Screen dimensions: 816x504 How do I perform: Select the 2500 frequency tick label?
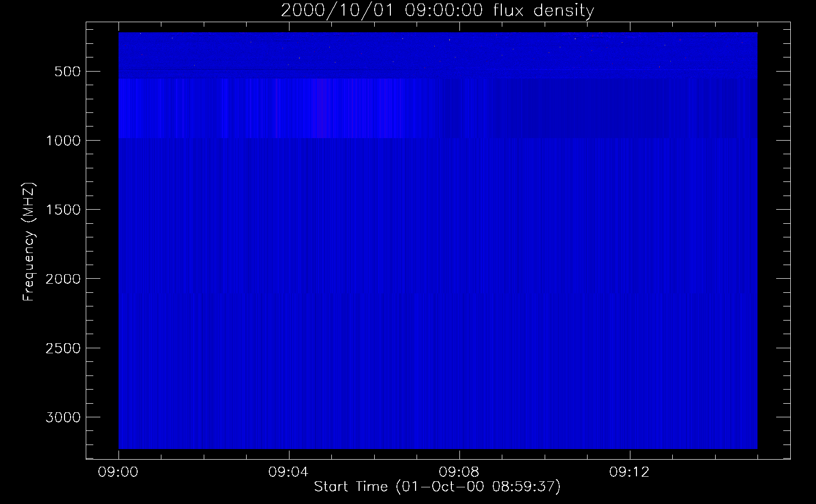(x=63, y=348)
